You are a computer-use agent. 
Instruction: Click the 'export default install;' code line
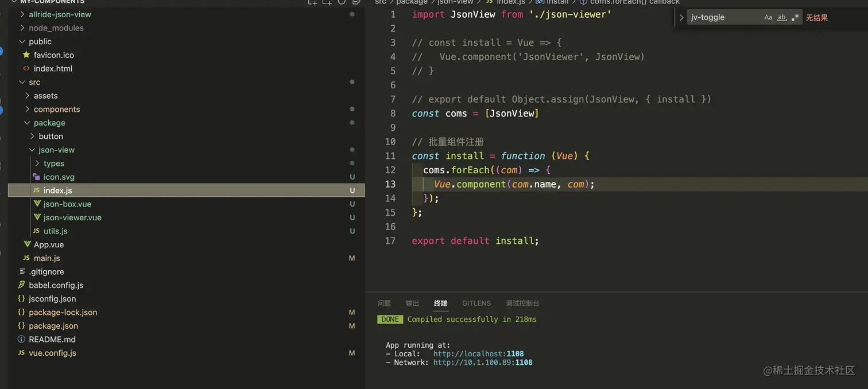coord(475,241)
